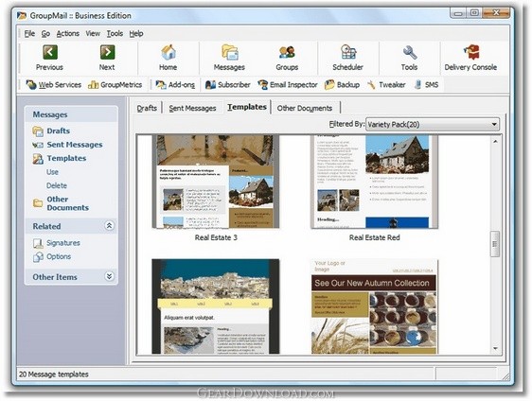The image size is (532, 401).
Task: Expand the Other Items panel chevron
Action: [109, 276]
